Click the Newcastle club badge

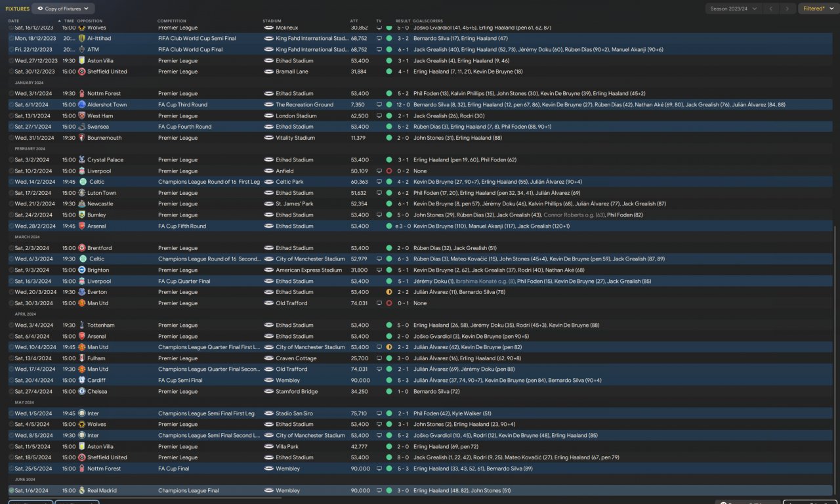[x=82, y=204]
